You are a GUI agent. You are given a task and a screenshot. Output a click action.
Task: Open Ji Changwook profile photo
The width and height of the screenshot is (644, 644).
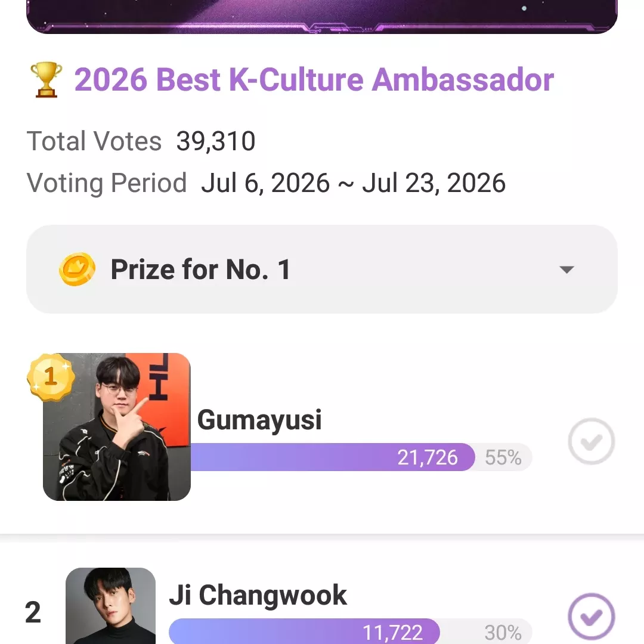pos(110,606)
